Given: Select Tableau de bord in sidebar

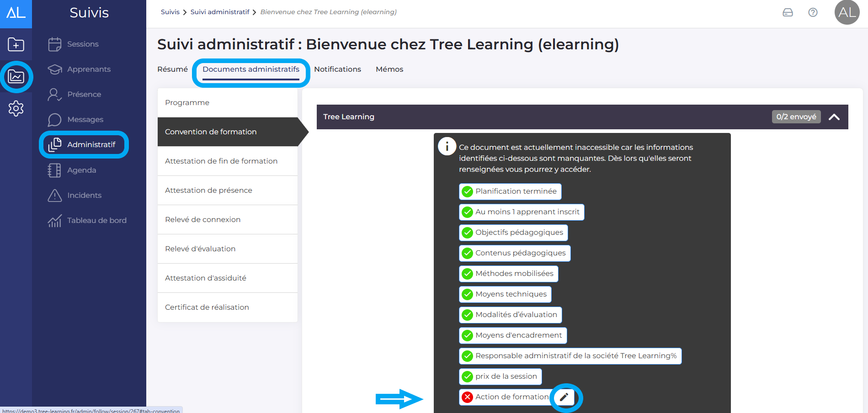Looking at the screenshot, I should coord(96,221).
